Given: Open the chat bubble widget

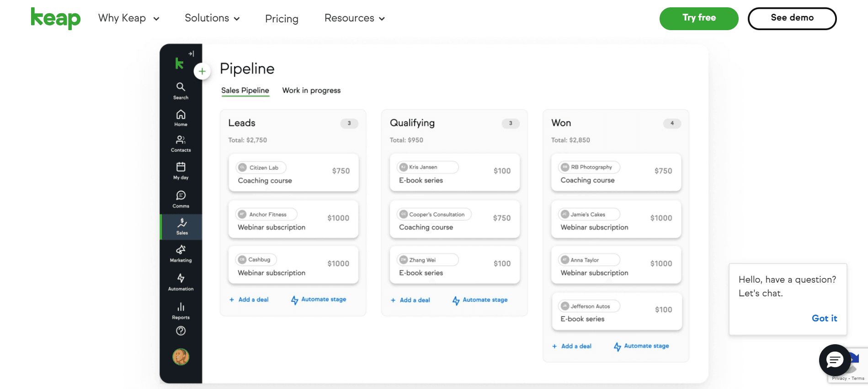Looking at the screenshot, I should tap(835, 360).
